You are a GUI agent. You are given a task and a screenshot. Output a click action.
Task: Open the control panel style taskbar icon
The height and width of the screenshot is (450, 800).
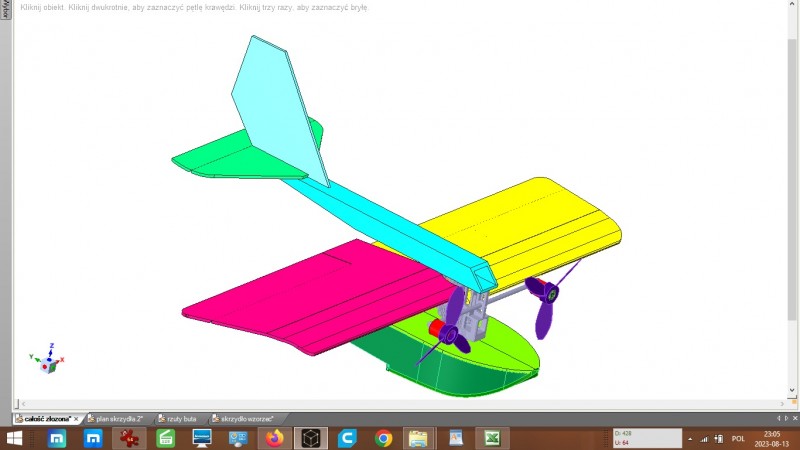tap(238, 438)
